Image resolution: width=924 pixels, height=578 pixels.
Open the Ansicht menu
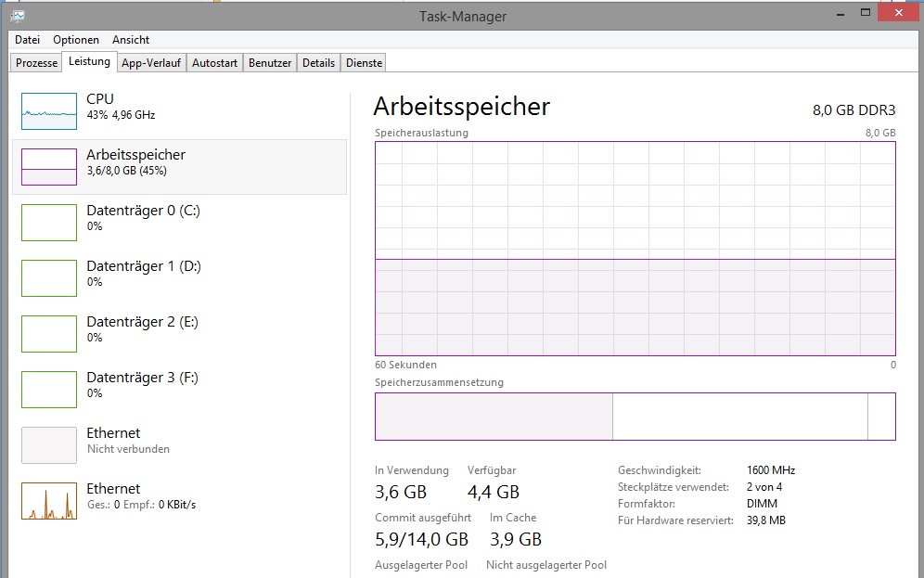coord(131,40)
